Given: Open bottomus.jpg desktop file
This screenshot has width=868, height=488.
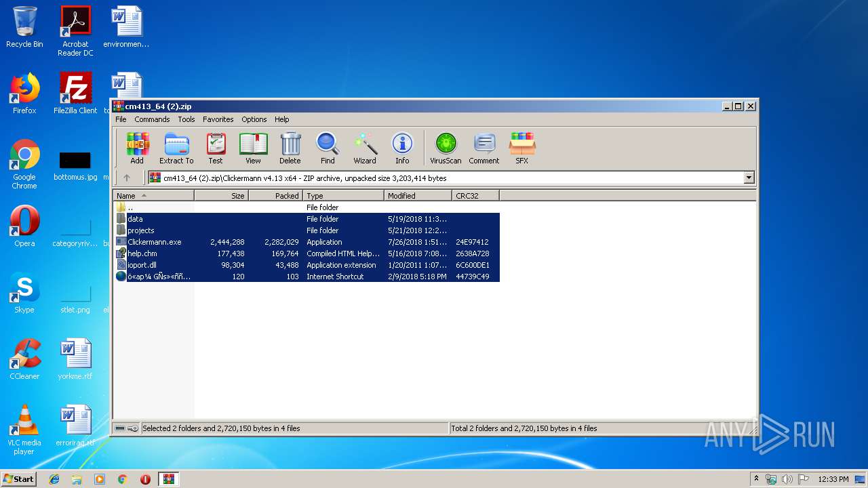Looking at the screenshot, I should coord(75,166).
